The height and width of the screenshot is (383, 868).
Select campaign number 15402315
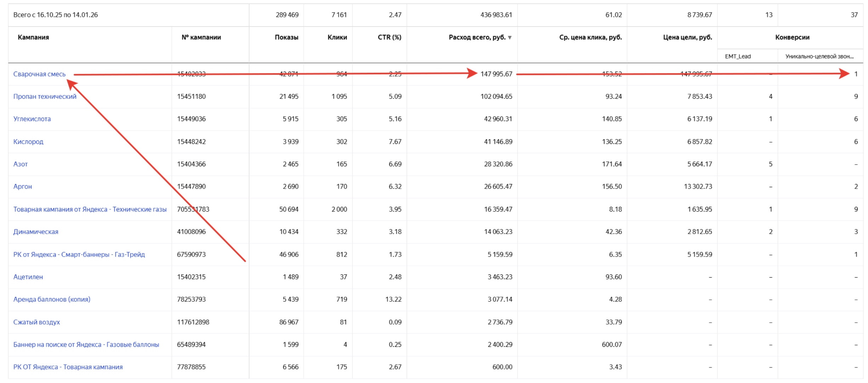191,277
